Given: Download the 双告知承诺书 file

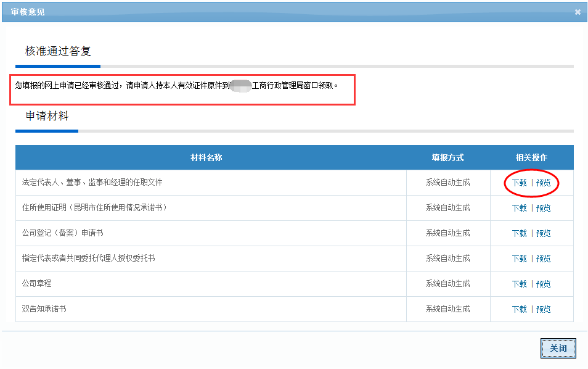Looking at the screenshot, I should coord(520,309).
